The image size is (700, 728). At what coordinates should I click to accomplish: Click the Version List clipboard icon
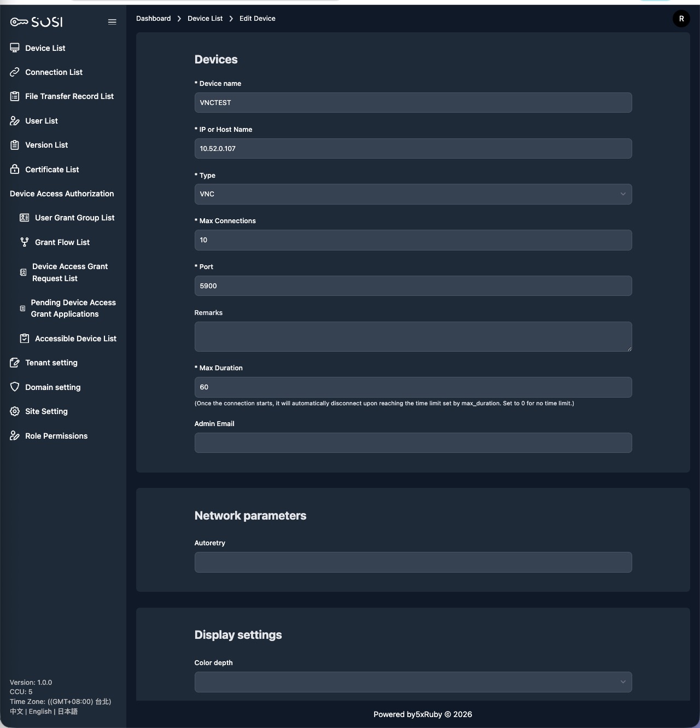[15, 145]
